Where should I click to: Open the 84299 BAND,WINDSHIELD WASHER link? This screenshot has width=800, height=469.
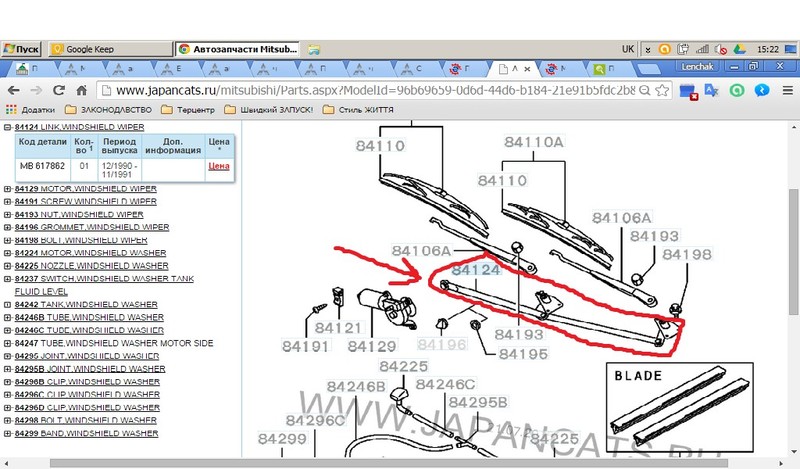(x=86, y=433)
